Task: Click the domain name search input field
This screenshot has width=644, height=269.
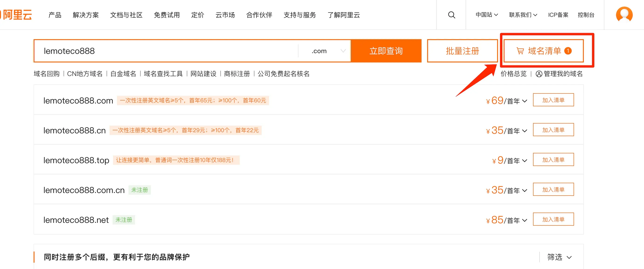Action: pyautogui.click(x=165, y=51)
